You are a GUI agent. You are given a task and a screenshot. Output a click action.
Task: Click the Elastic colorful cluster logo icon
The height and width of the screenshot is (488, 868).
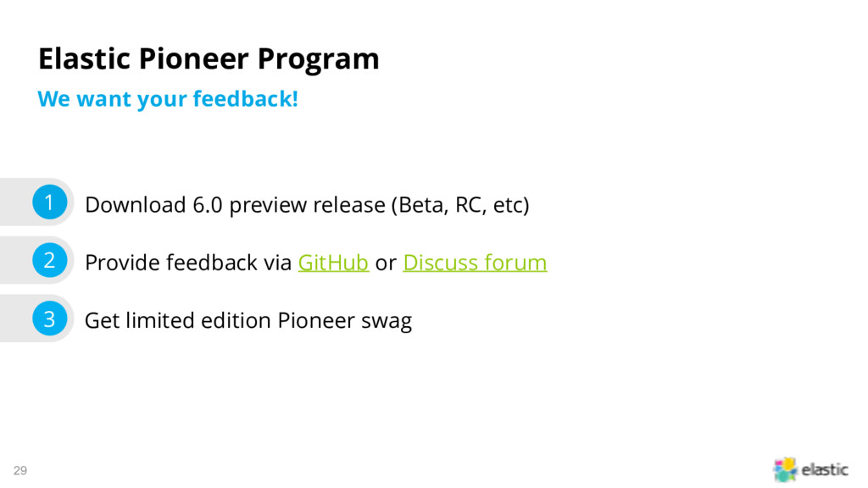point(785,469)
